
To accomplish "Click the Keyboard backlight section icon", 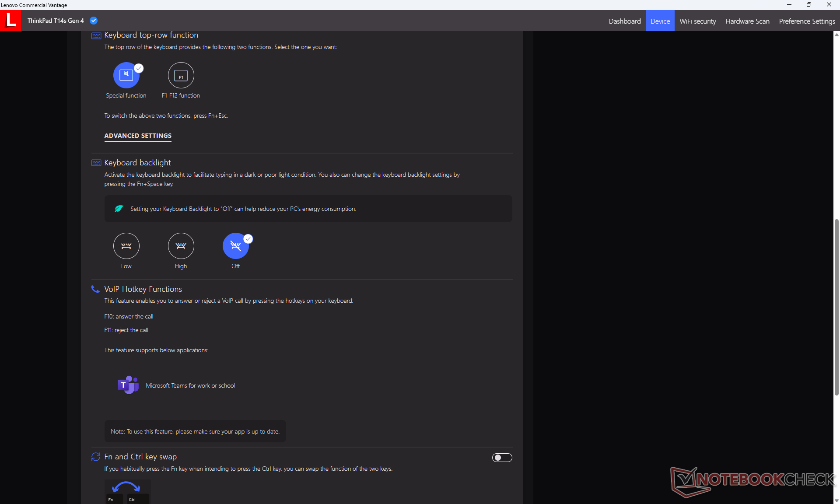I will click(x=96, y=163).
